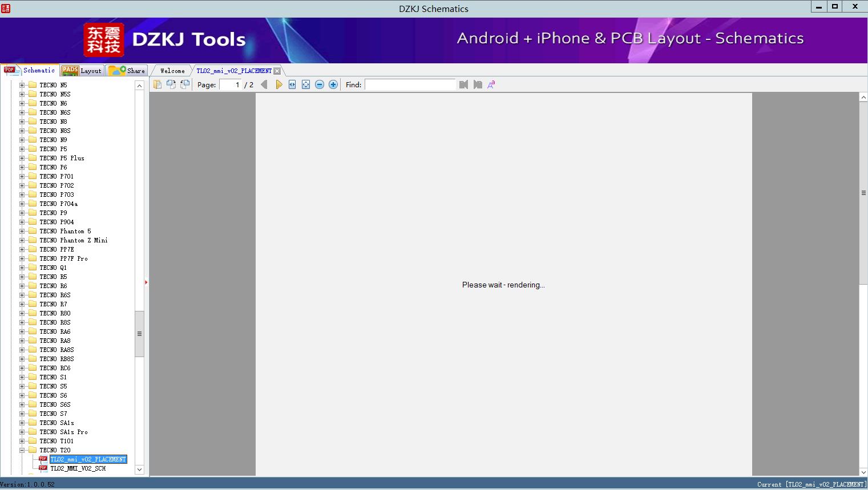Click the zoom in plus icon
Viewport: 868px width, 490px height.
(x=333, y=84)
